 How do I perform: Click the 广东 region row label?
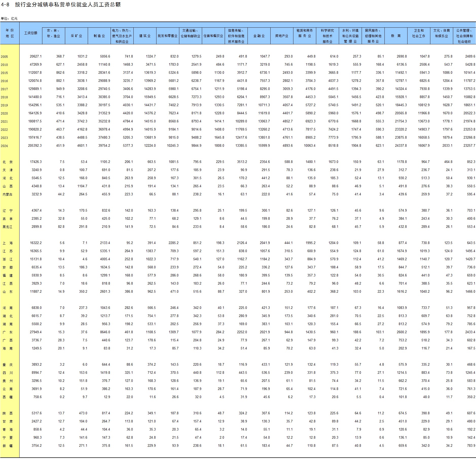point(8,332)
